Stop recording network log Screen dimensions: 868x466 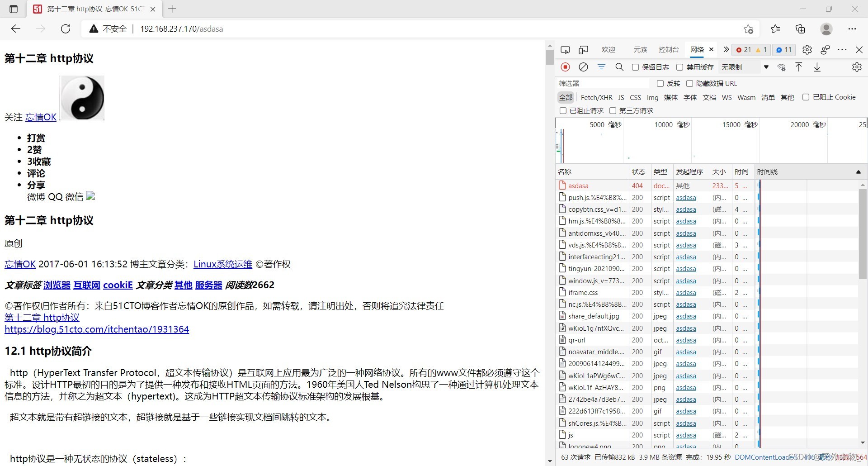pyautogui.click(x=565, y=67)
